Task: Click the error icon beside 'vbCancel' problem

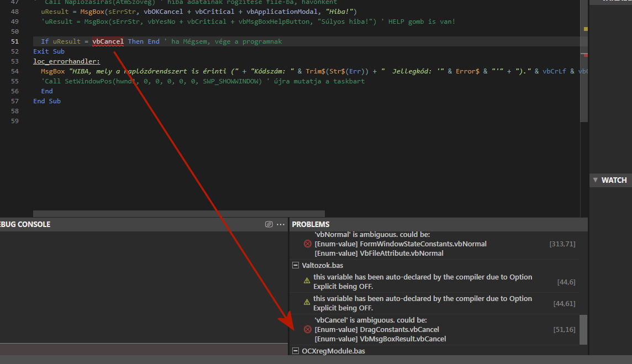Action: 307,329
